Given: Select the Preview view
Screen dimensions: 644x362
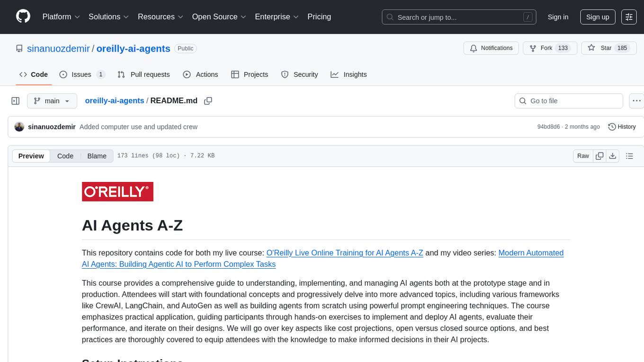Looking at the screenshot, I should point(31,156).
